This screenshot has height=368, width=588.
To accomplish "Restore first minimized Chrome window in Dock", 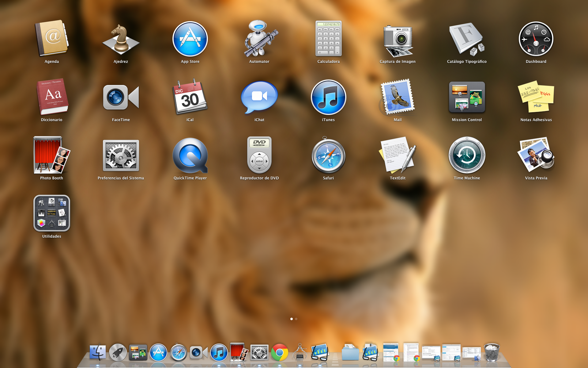I will point(391,352).
